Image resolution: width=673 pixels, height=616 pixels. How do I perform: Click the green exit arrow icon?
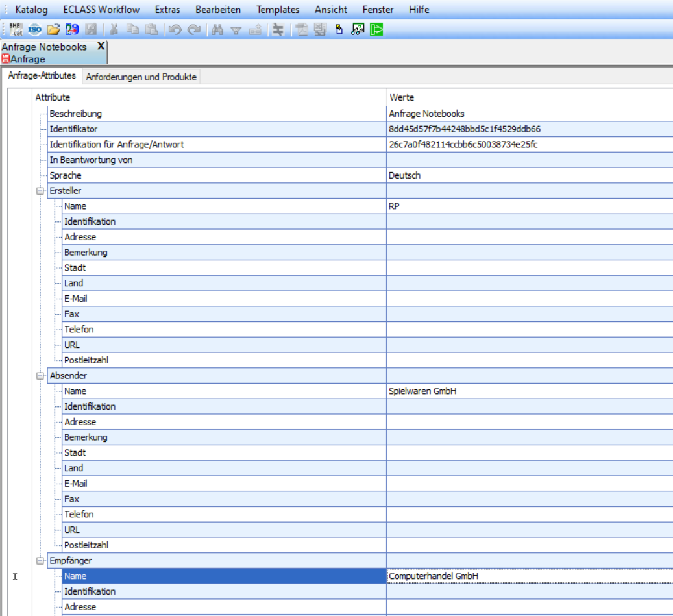point(376,29)
